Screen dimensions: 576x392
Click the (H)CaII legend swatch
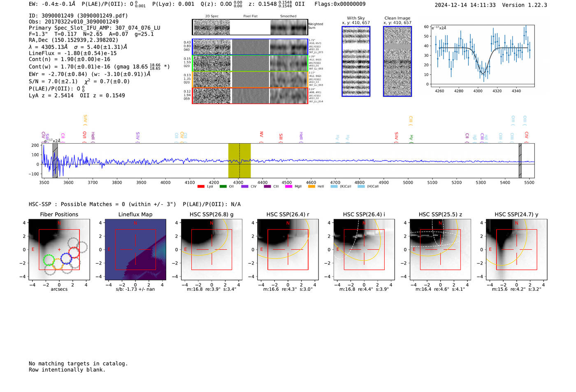point(361,187)
